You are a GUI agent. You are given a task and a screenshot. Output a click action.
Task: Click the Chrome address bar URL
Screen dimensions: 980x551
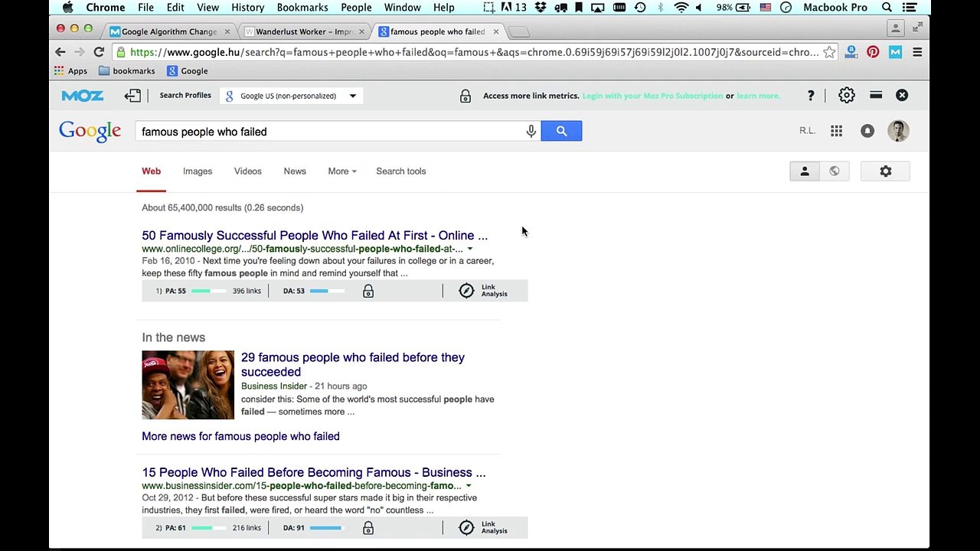475,52
